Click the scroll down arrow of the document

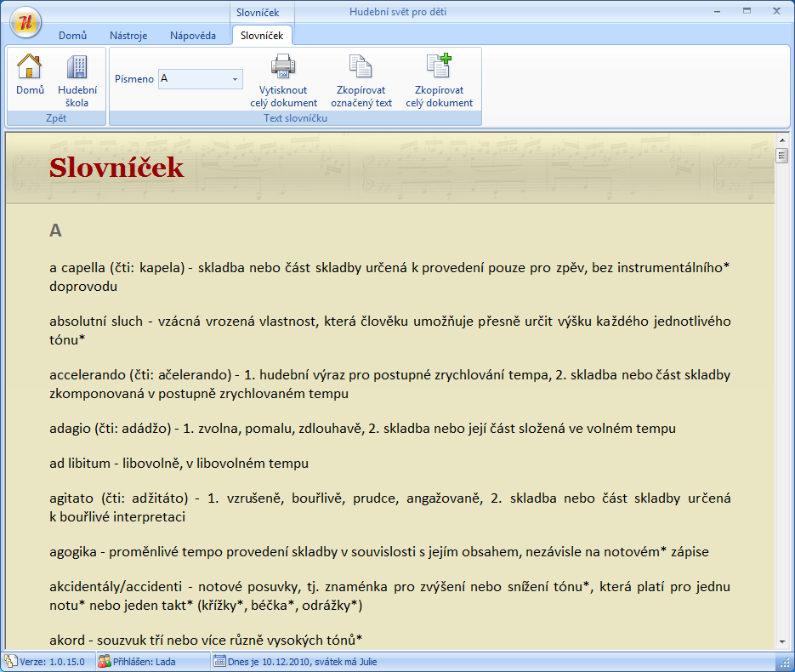[781, 641]
